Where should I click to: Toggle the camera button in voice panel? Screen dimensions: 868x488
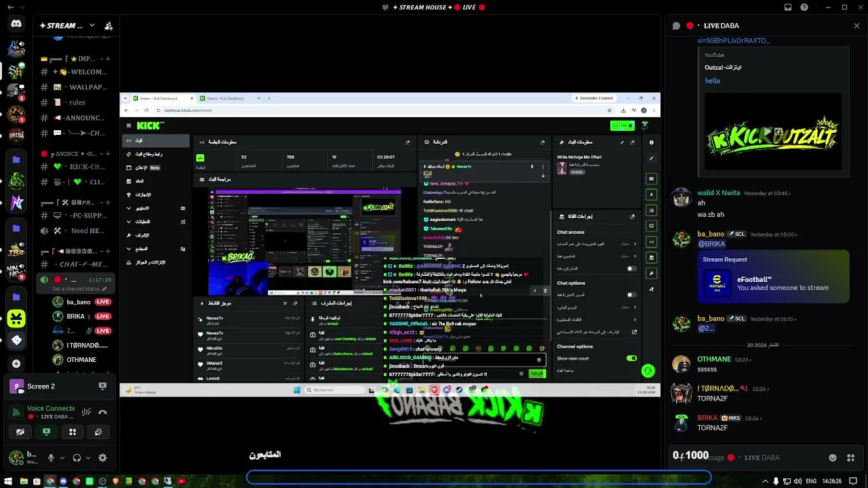(20, 432)
